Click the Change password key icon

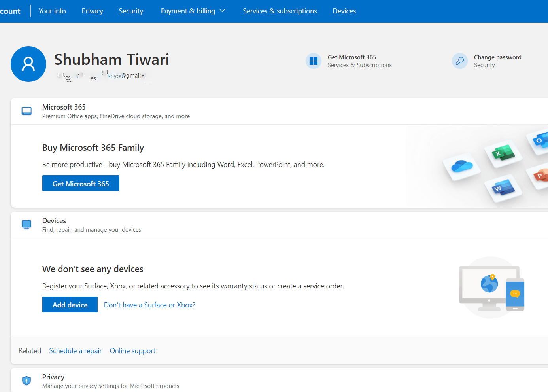click(x=460, y=61)
